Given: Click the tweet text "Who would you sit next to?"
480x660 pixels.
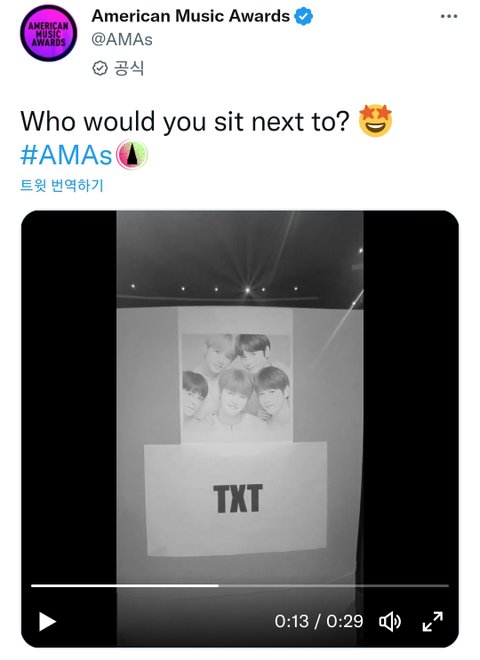Looking at the screenshot, I should 185,122.
